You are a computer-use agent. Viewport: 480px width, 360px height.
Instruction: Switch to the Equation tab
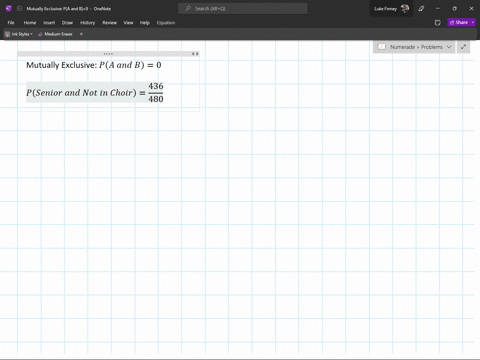tap(166, 23)
